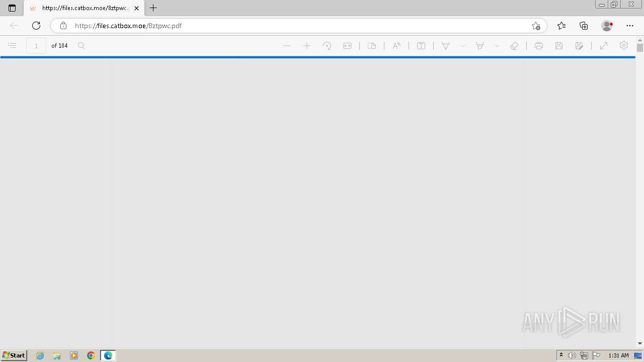Select the Highlight tool
644x362 pixels.
click(480, 46)
